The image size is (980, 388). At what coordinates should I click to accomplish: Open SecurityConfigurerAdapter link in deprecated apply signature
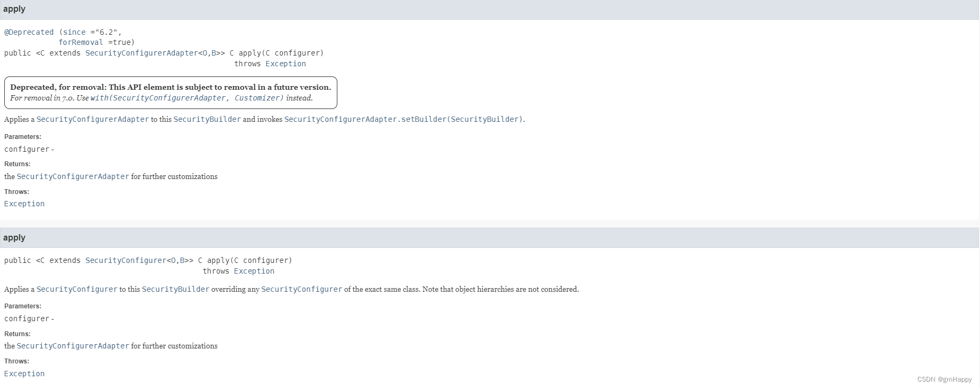pos(142,53)
